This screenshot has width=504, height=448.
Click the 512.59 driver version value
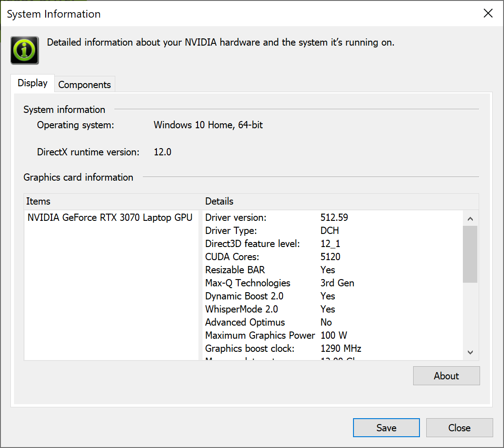click(x=334, y=217)
